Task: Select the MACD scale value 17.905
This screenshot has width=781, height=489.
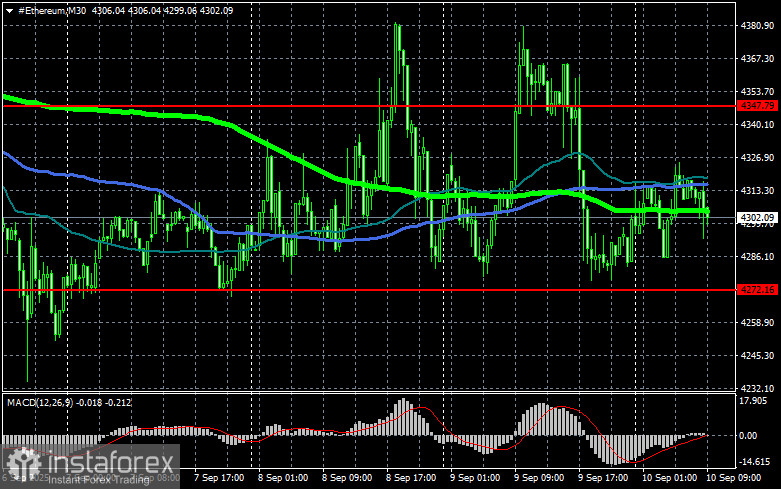Action: click(x=753, y=401)
